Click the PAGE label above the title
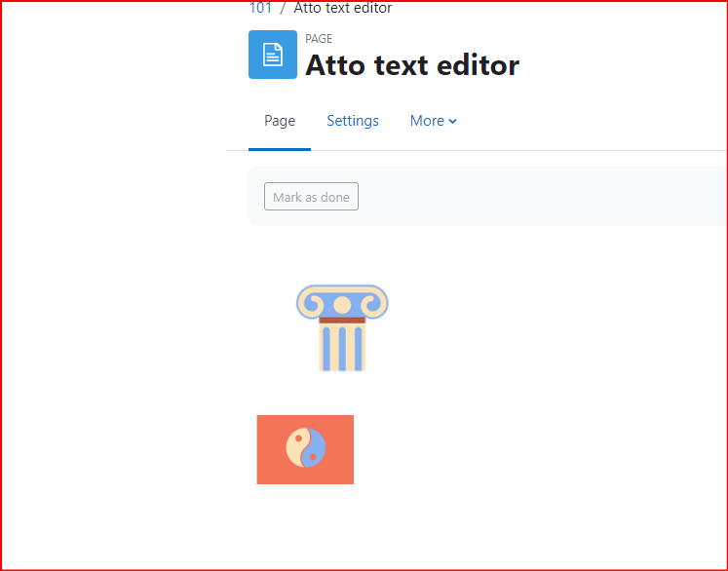Image resolution: width=728 pixels, height=571 pixels. click(319, 39)
